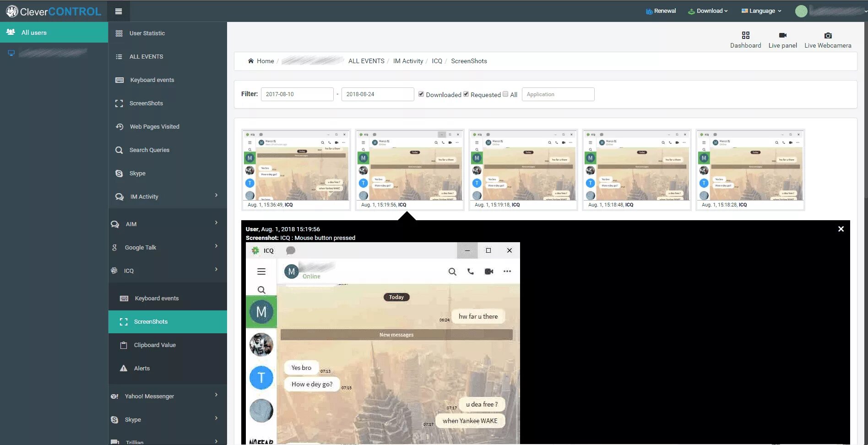Open the Live panel camera icon
Viewport: 868px width, 445px height.
tap(782, 35)
